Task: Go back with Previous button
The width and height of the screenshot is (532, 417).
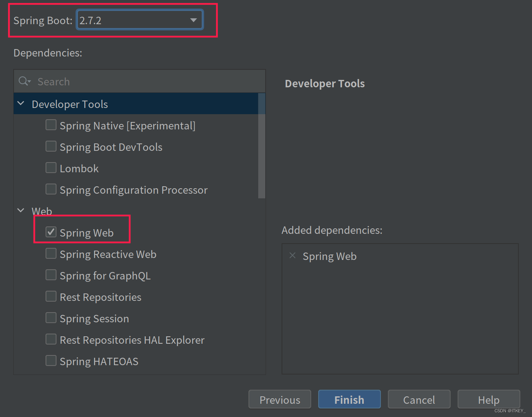Action: (x=280, y=399)
